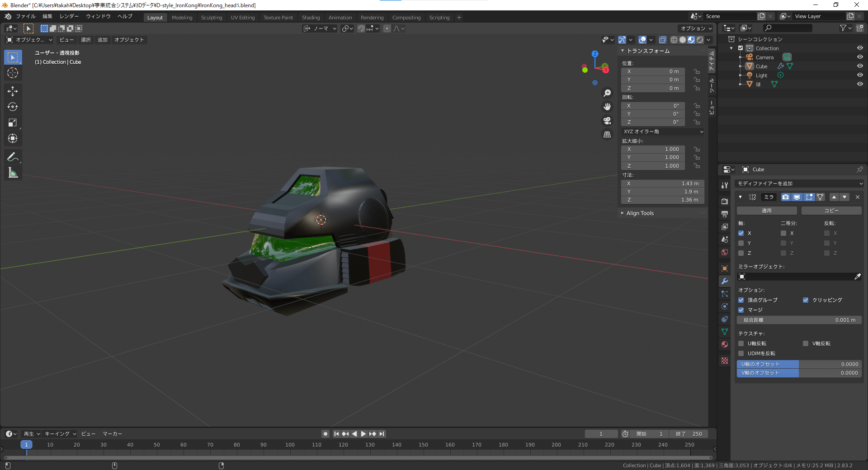
Task: Enable the Y axis checkbox in the Mirror modifier
Action: 741,243
